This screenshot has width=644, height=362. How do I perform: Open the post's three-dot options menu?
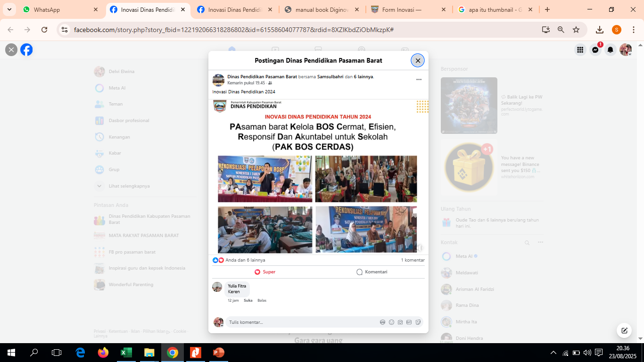[419, 80]
